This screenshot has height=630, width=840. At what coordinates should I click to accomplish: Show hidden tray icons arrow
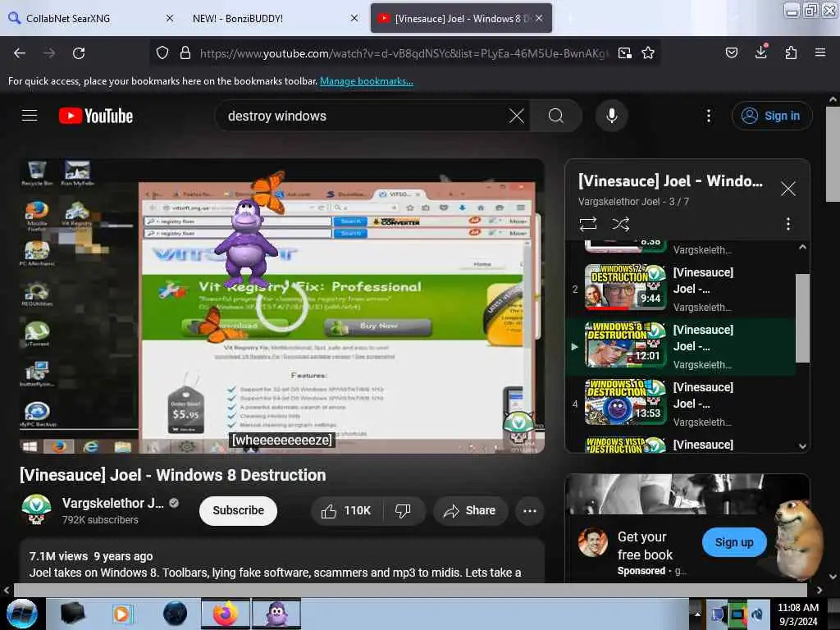pyautogui.click(x=697, y=614)
